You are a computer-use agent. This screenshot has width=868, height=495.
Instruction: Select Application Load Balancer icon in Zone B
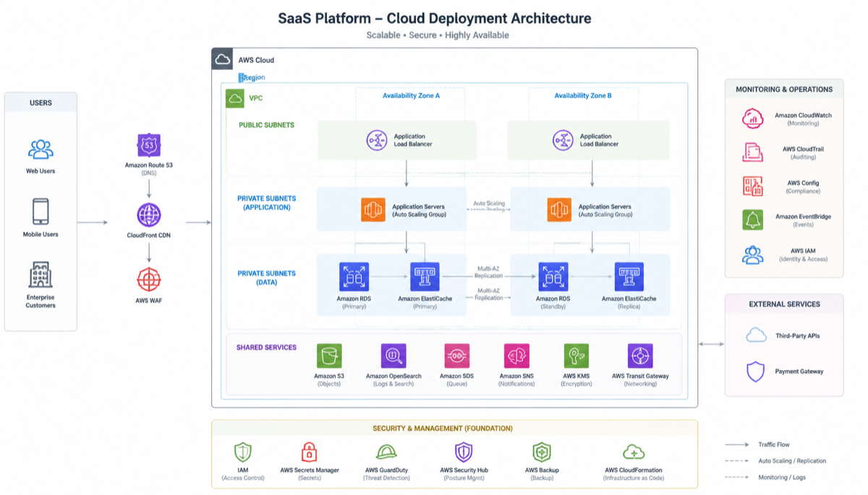point(563,140)
